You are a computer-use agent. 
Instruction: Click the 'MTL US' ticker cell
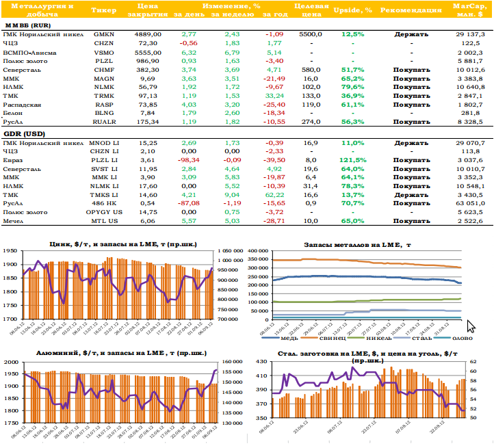point(104,221)
